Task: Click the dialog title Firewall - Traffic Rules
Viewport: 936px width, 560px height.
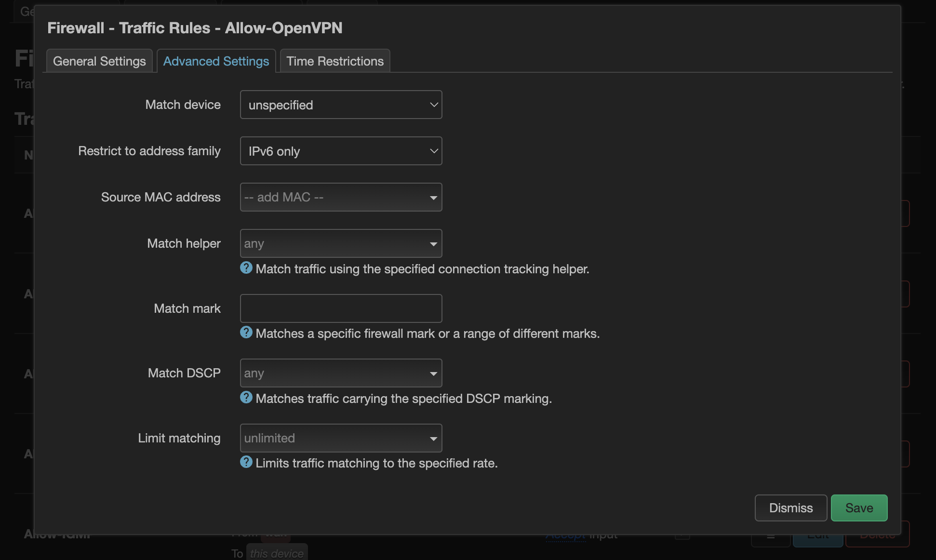Action: click(195, 28)
